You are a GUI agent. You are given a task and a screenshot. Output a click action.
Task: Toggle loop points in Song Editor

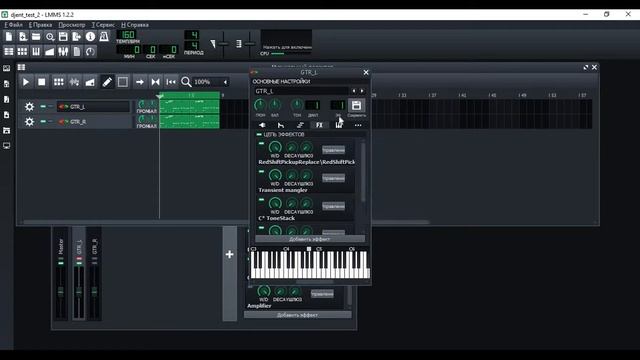pos(155,82)
